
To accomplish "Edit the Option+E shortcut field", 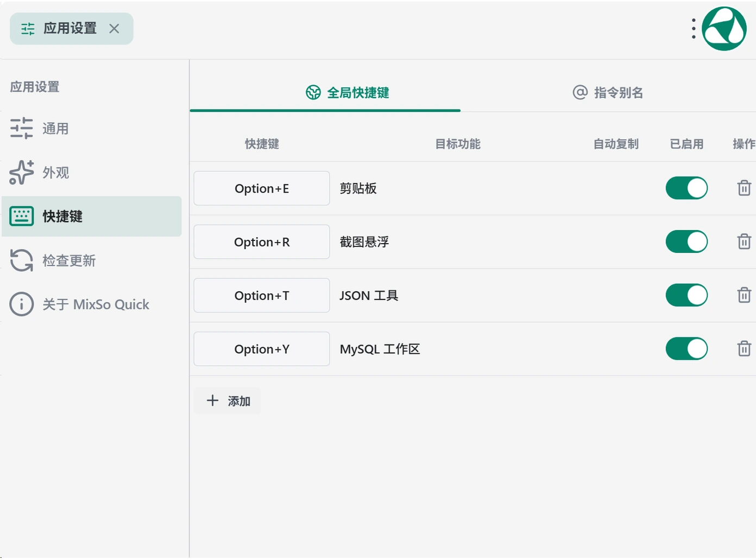I will click(x=262, y=188).
